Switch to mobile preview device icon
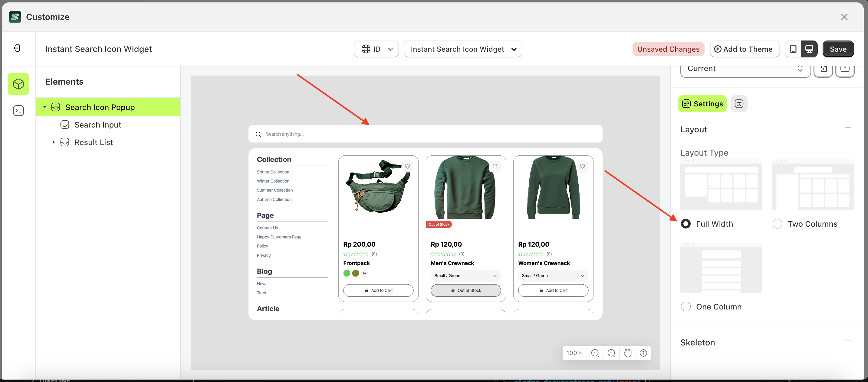This screenshot has width=868, height=382. (x=793, y=49)
